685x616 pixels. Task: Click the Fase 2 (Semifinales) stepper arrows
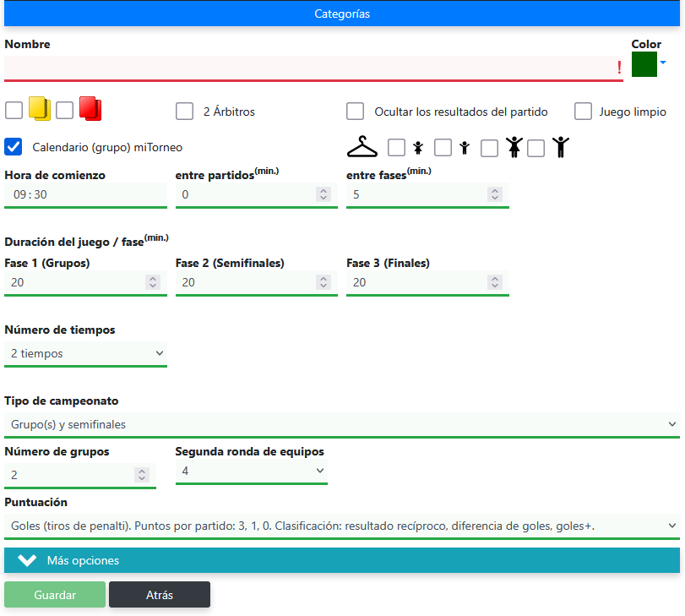(323, 282)
